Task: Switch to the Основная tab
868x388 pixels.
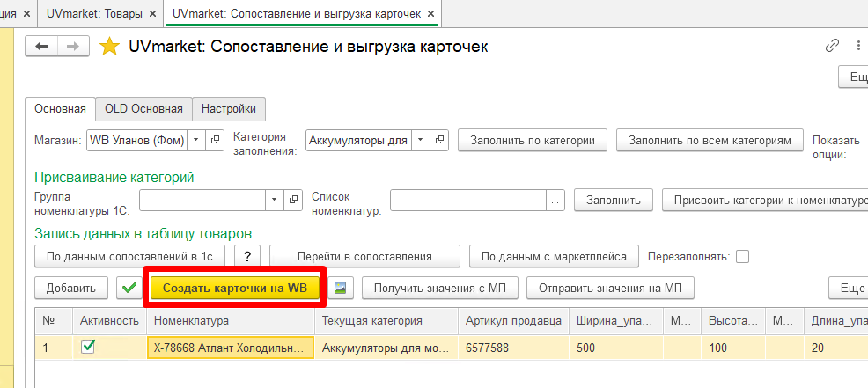Action: [61, 109]
